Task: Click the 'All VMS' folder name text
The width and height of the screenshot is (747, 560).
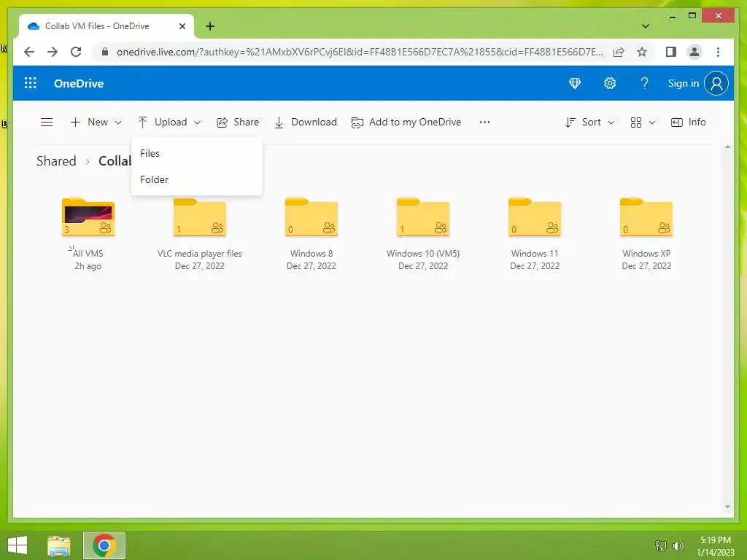Action: click(x=88, y=253)
